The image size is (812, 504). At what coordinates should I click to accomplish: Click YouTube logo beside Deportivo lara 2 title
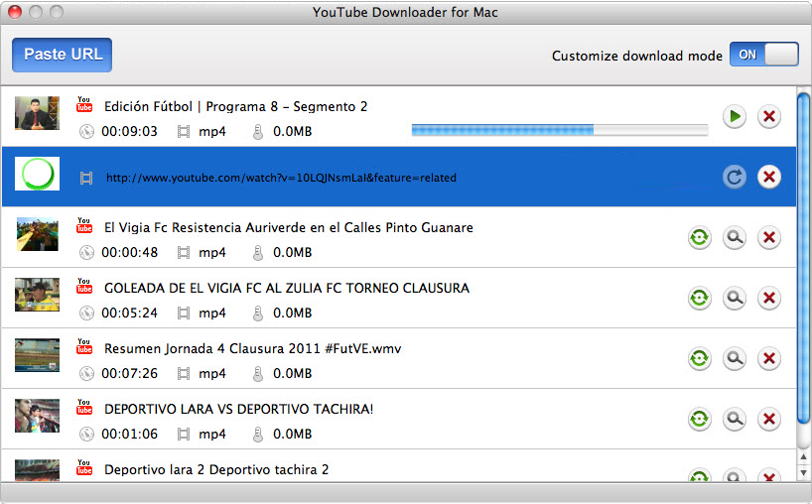click(84, 467)
